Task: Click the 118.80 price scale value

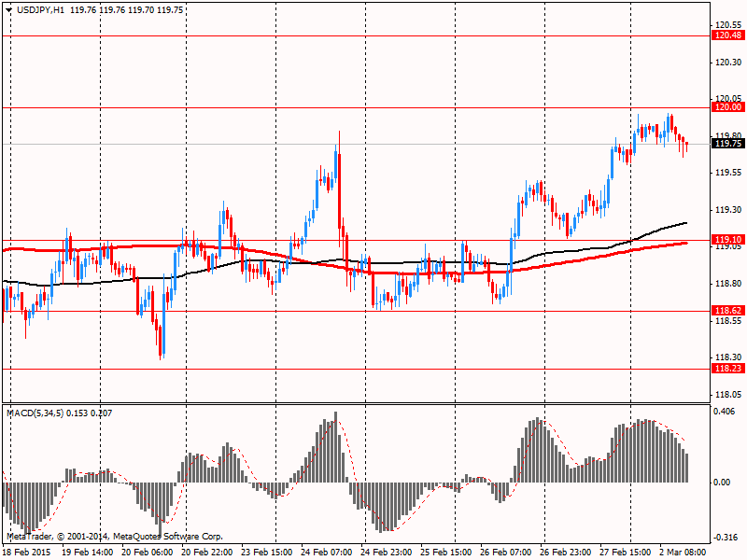Action: 728,284
